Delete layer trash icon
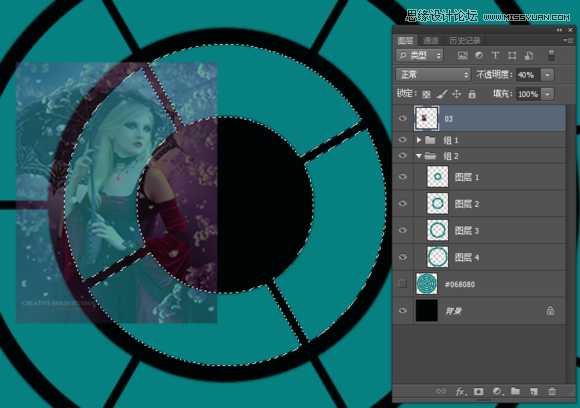The width and height of the screenshot is (580, 408). tap(552, 391)
